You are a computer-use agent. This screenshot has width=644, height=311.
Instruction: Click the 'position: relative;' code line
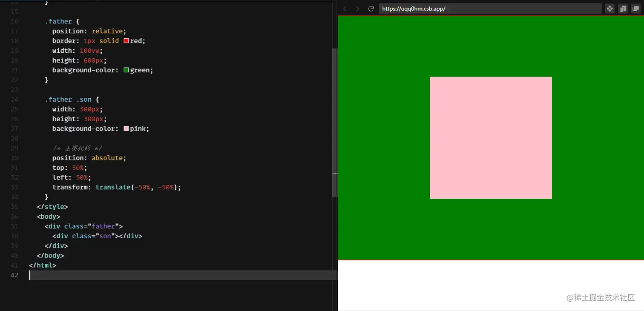point(89,31)
